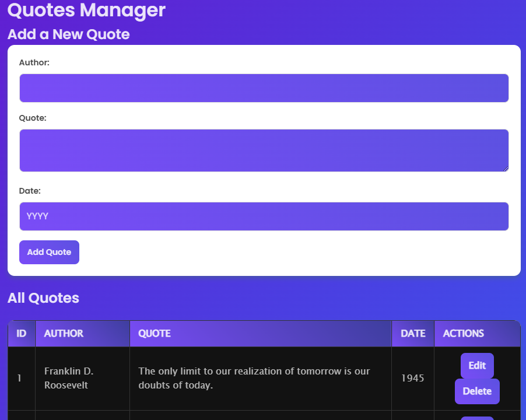Click the All Quotes heading
The image size is (526, 420).
(43, 298)
